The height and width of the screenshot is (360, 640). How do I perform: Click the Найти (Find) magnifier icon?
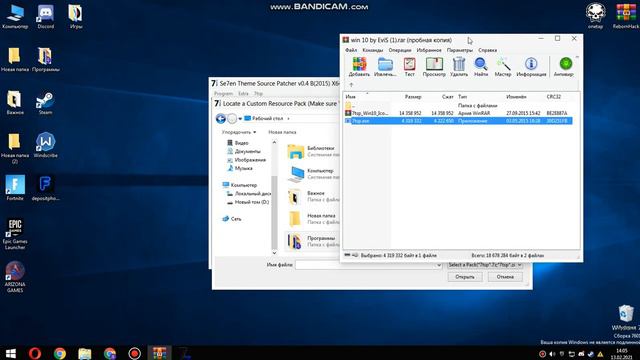click(x=481, y=67)
